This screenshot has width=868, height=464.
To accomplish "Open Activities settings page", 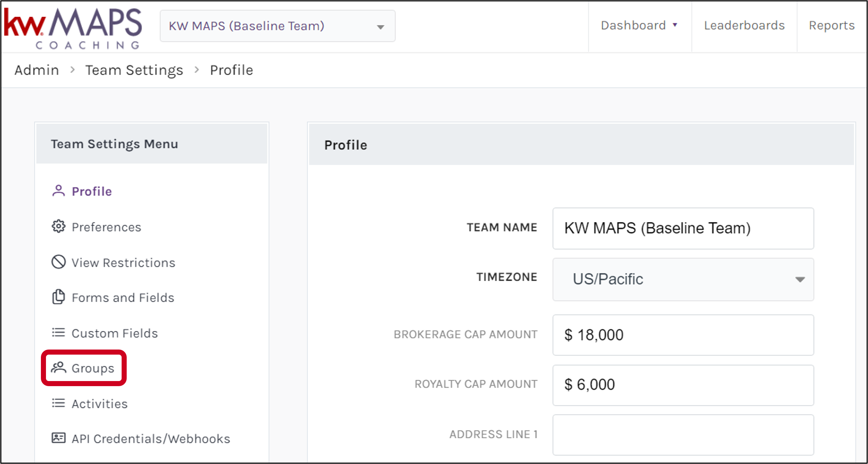I will pos(100,404).
